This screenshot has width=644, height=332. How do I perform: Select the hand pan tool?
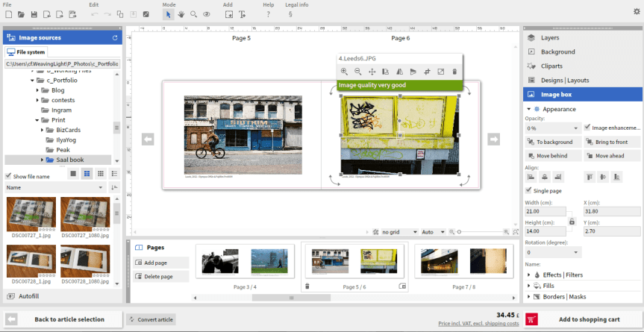181,14
